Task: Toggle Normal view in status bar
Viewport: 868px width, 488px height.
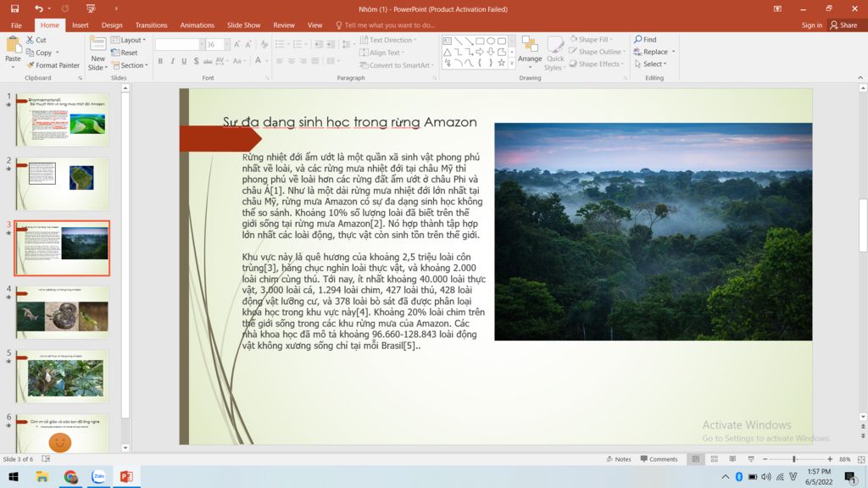Action: click(695, 459)
